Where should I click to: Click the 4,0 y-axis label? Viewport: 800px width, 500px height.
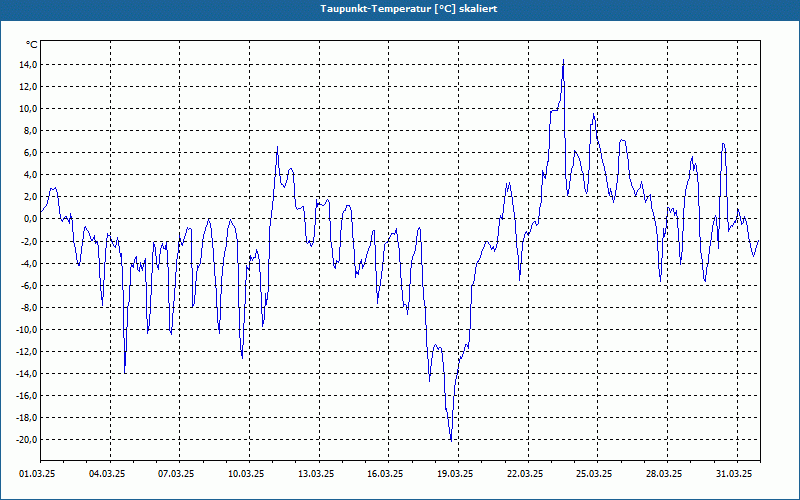click(x=31, y=175)
